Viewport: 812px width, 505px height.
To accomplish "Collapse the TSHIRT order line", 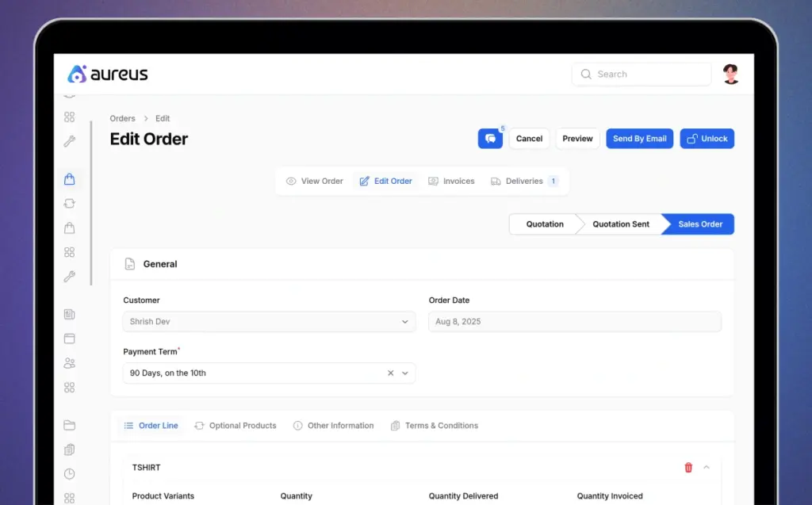I will (x=707, y=467).
